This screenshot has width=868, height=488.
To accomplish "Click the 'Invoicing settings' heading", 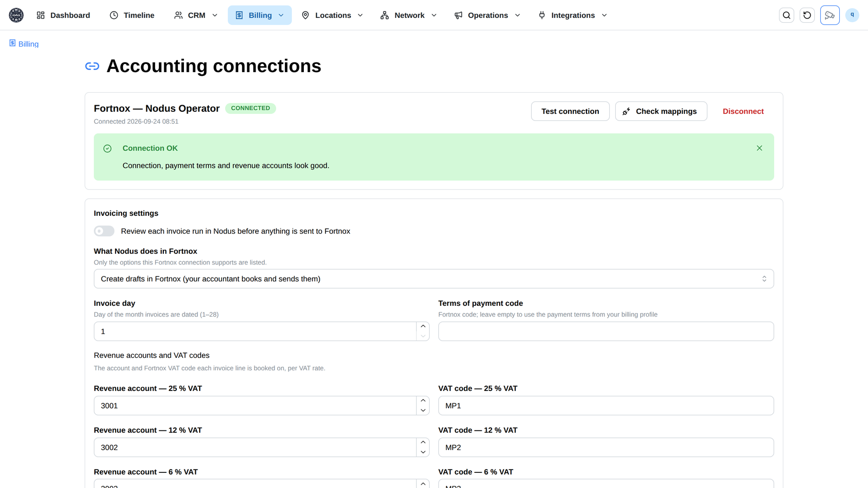I will (x=126, y=213).
